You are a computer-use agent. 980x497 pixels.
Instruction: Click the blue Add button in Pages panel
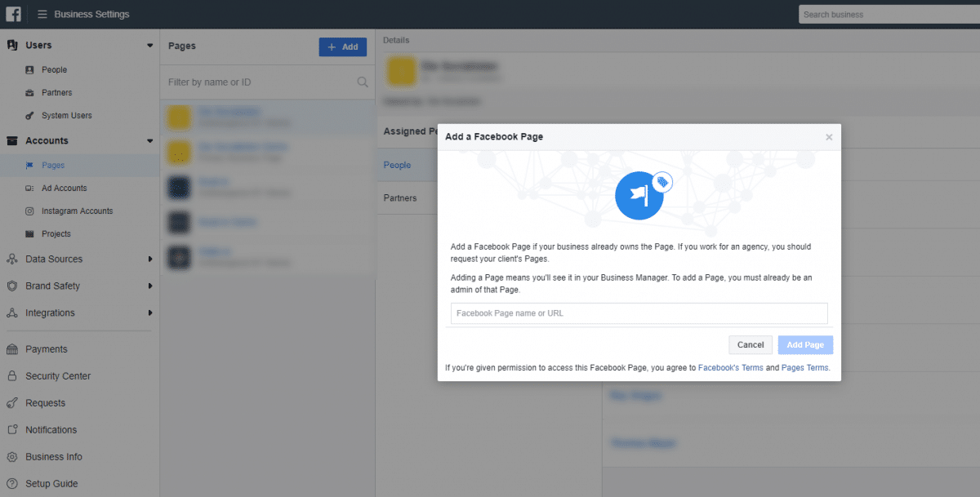pos(343,47)
